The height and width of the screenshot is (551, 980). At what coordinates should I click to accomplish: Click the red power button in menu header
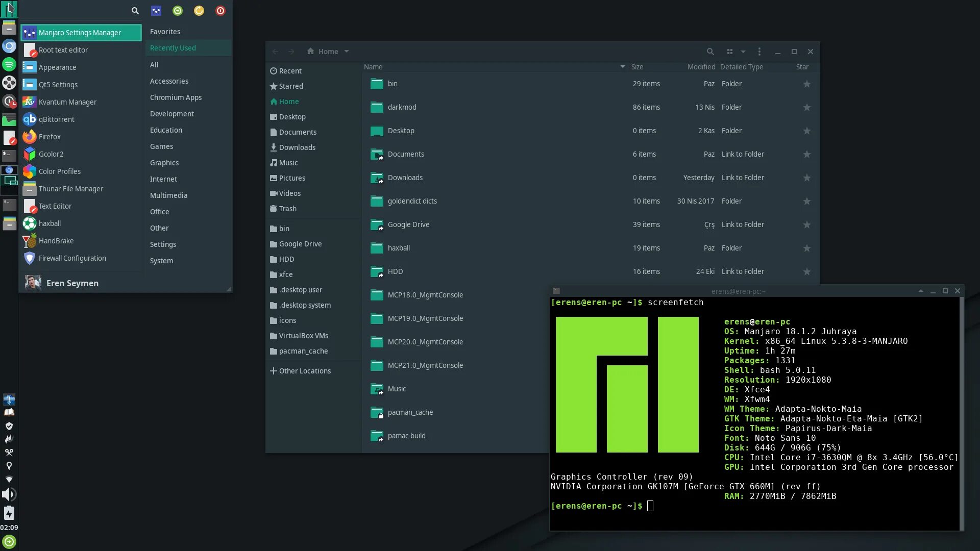(220, 11)
